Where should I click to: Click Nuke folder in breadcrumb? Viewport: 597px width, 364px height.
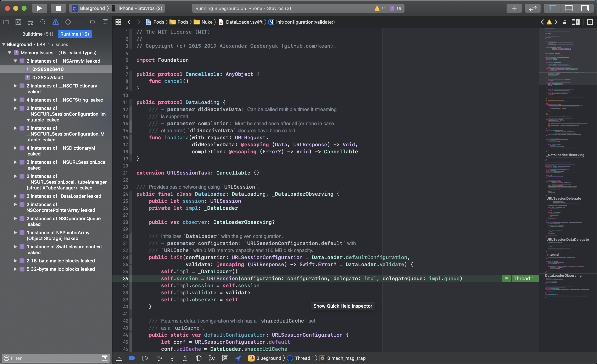click(203, 22)
